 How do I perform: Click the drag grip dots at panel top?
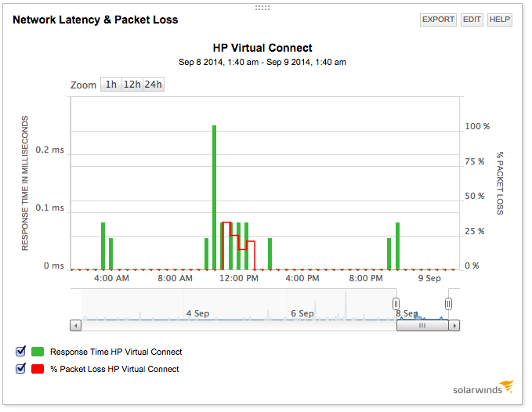(x=262, y=8)
